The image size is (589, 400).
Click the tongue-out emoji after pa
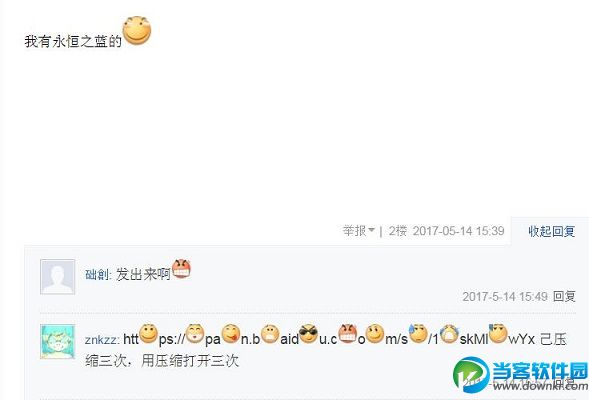click(x=231, y=334)
